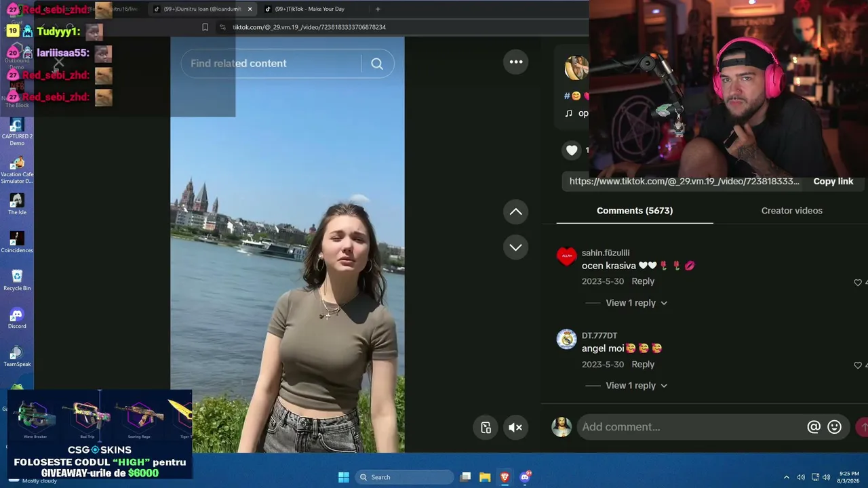This screenshot has height=488, width=868.
Task: Open the 9:25 PM clock and calendar
Action: 849,477
